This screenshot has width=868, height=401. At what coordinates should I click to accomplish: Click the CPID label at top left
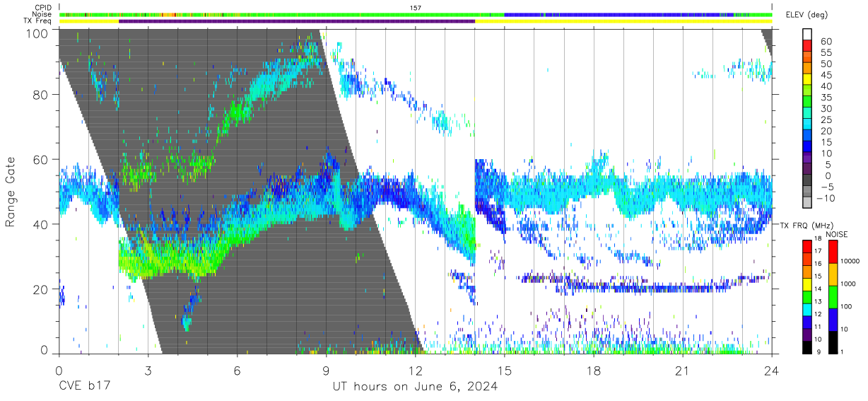click(x=43, y=8)
